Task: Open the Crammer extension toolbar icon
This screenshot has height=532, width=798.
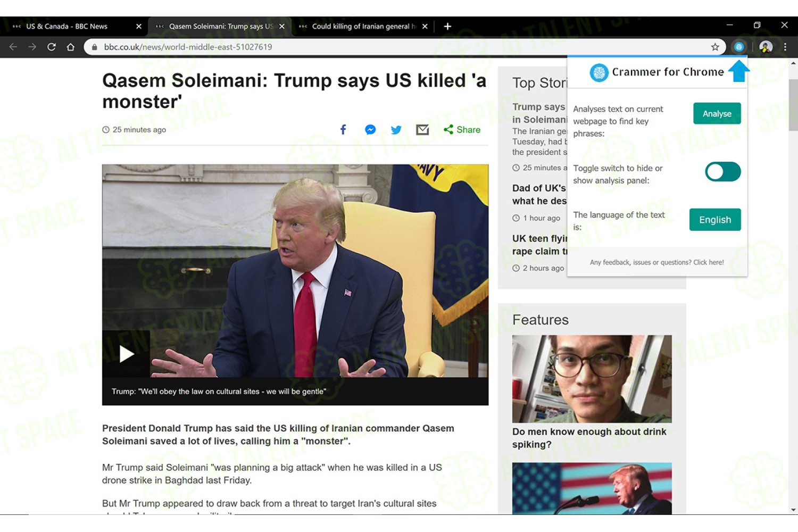Action: tap(739, 47)
